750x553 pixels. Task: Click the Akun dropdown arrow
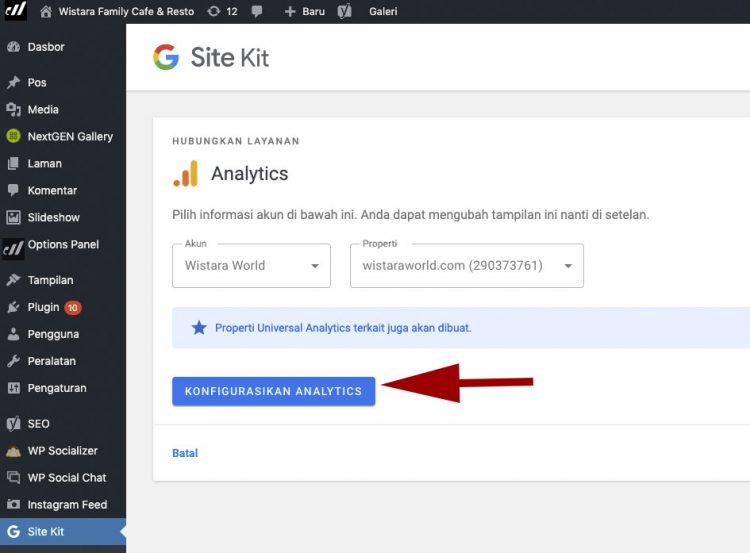315,266
